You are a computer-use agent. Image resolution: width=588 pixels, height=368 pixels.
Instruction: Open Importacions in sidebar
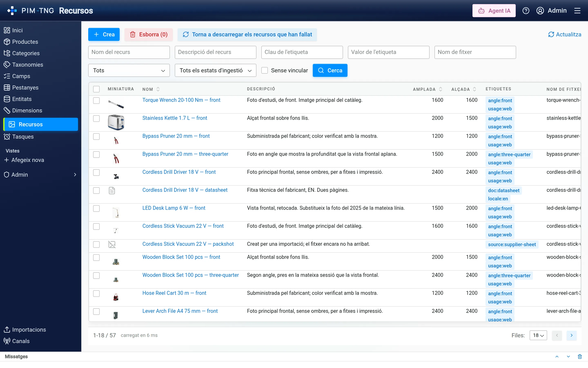(x=29, y=330)
